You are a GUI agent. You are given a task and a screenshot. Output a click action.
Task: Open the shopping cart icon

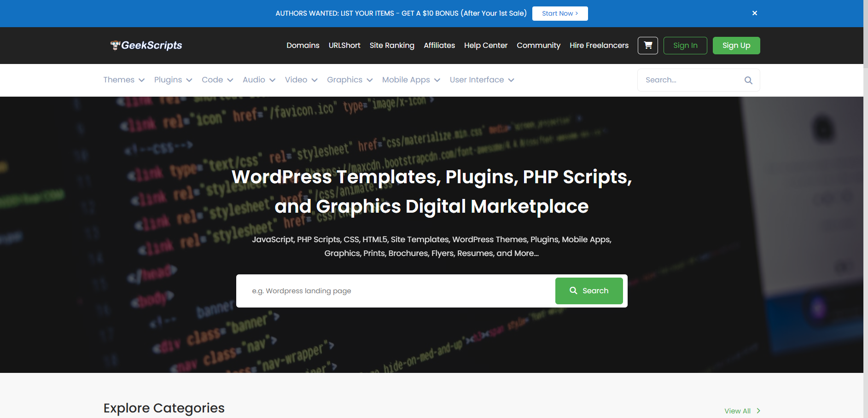coord(647,46)
